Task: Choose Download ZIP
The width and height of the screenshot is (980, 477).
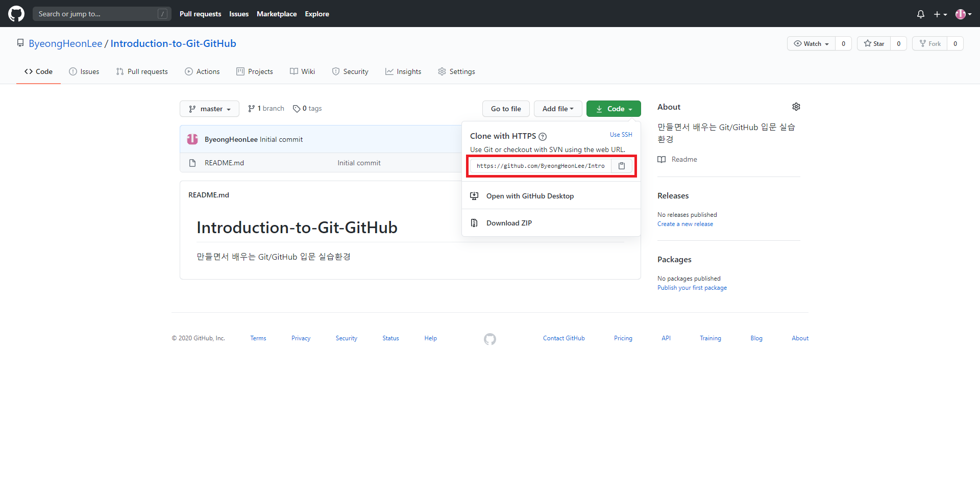Action: pyautogui.click(x=551, y=223)
